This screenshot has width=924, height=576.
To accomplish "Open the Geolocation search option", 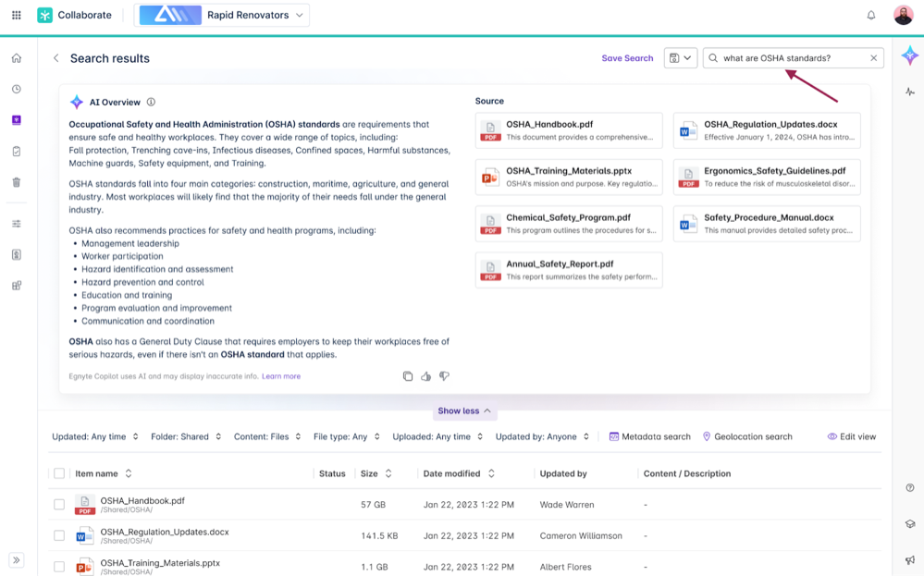I will click(x=747, y=436).
